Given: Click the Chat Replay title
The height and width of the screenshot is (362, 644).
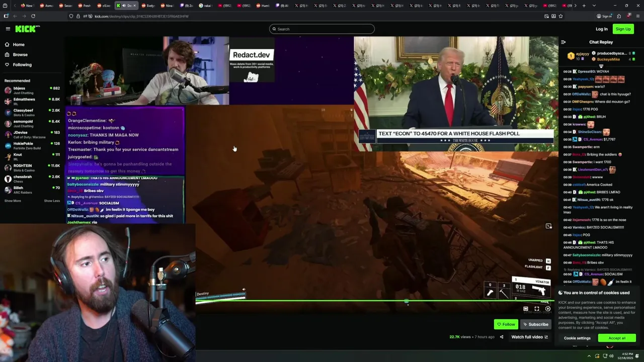Looking at the screenshot, I should 601,42.
